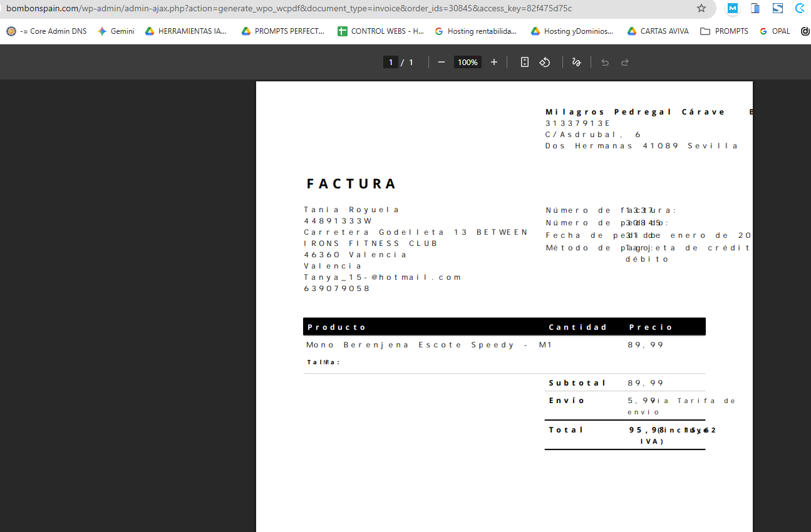Click the 100% zoom level field
811x532 pixels.
[467, 62]
